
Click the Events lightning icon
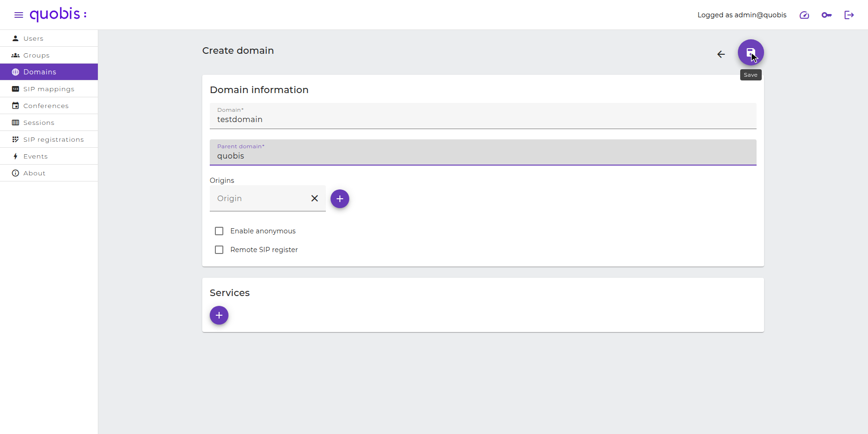click(15, 156)
